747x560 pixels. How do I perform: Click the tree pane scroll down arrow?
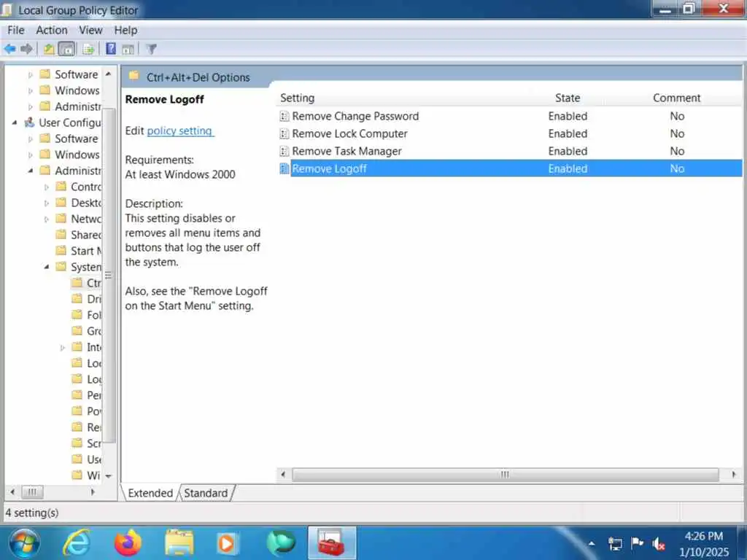click(109, 476)
